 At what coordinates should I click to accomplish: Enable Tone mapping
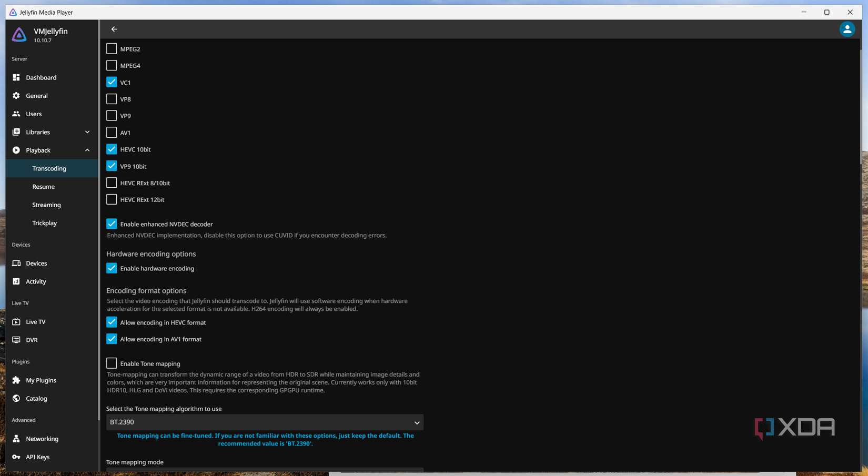[x=112, y=363]
